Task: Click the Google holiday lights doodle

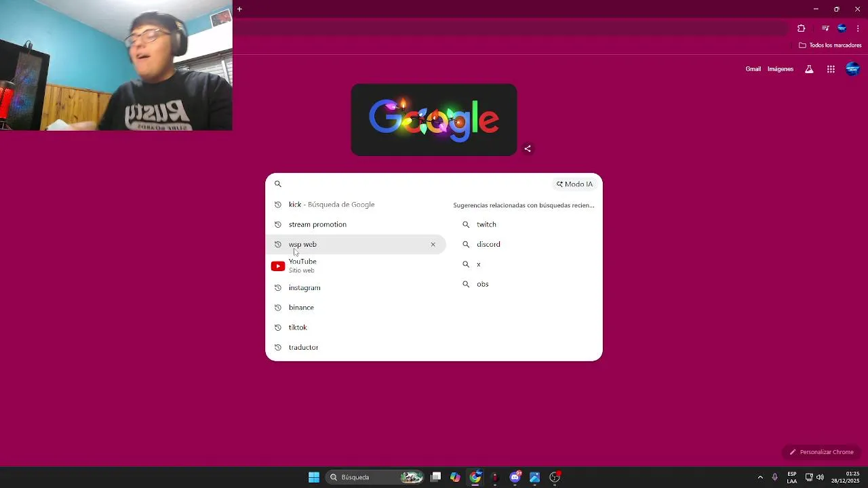Action: pos(434,120)
